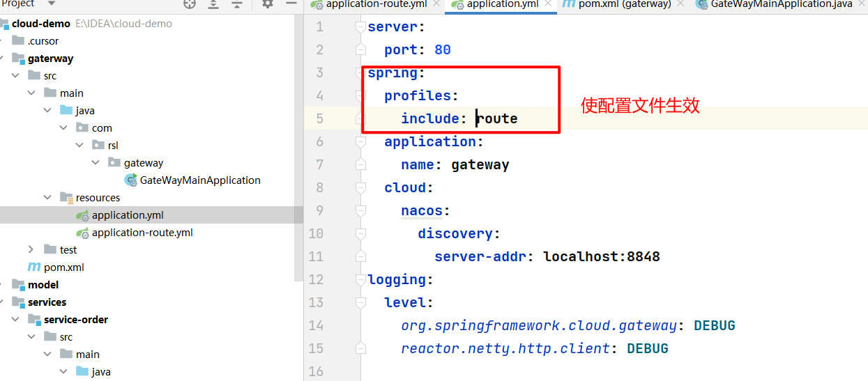Fold the application block on line 6

pos(360,142)
